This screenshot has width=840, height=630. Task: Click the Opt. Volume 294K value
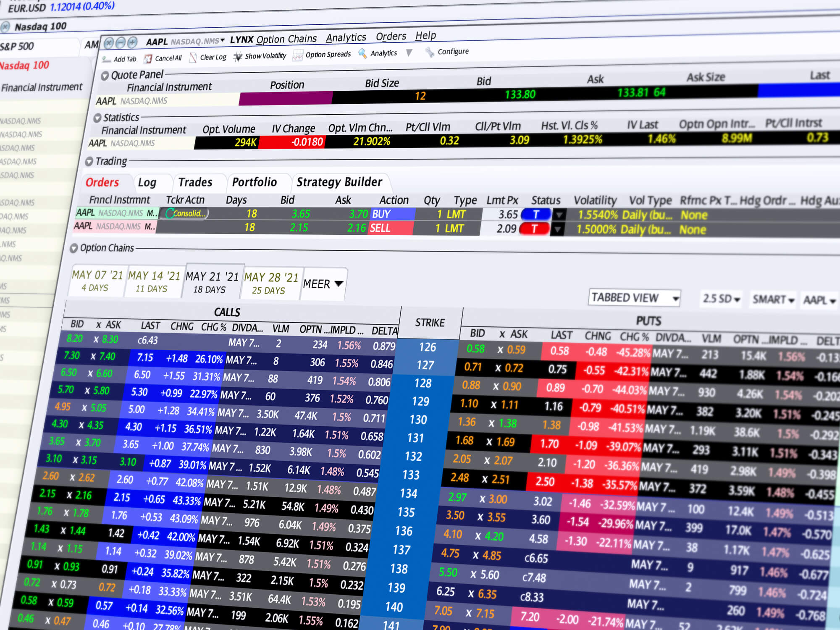point(245,142)
